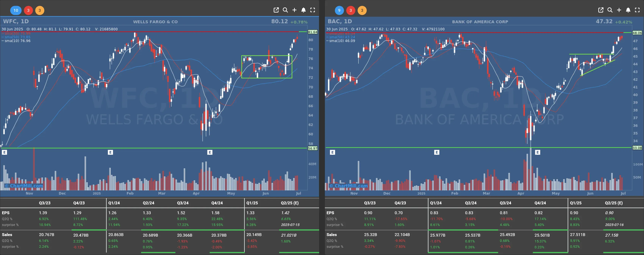This screenshot has width=644, height=255.
Task: Click the BAC panel magnifier search icon
Action: [x=610, y=10]
